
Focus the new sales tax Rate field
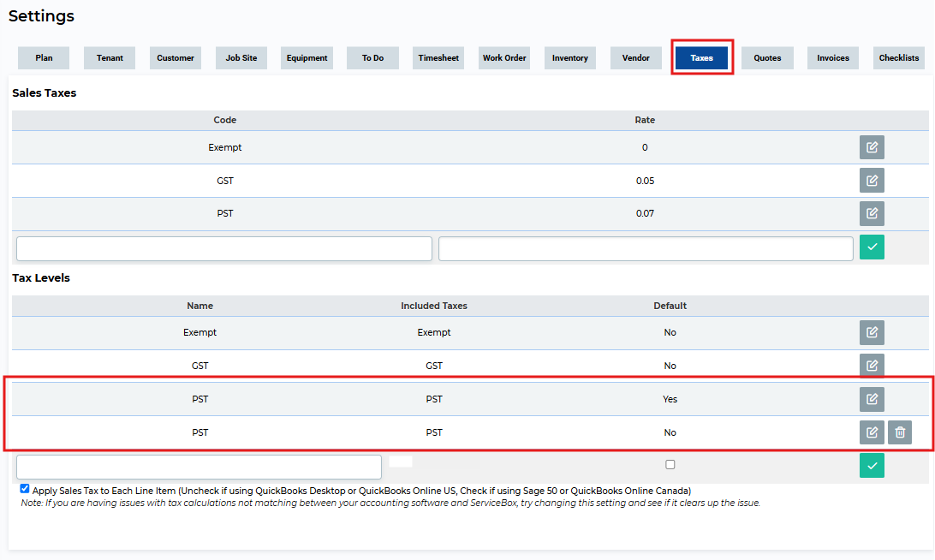[646, 248]
